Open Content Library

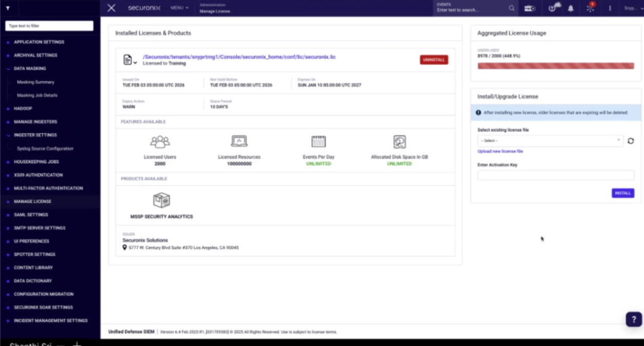click(x=33, y=268)
